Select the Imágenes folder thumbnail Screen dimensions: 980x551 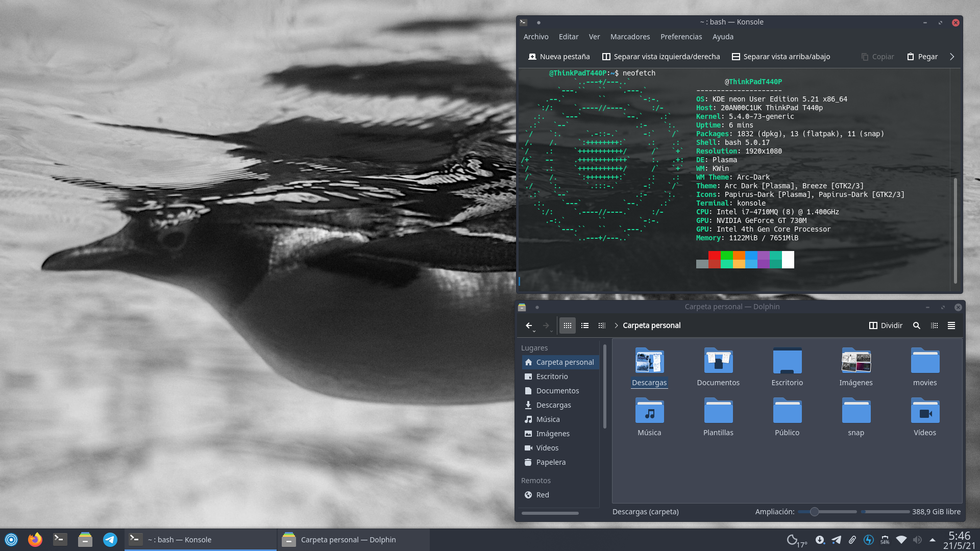click(856, 361)
